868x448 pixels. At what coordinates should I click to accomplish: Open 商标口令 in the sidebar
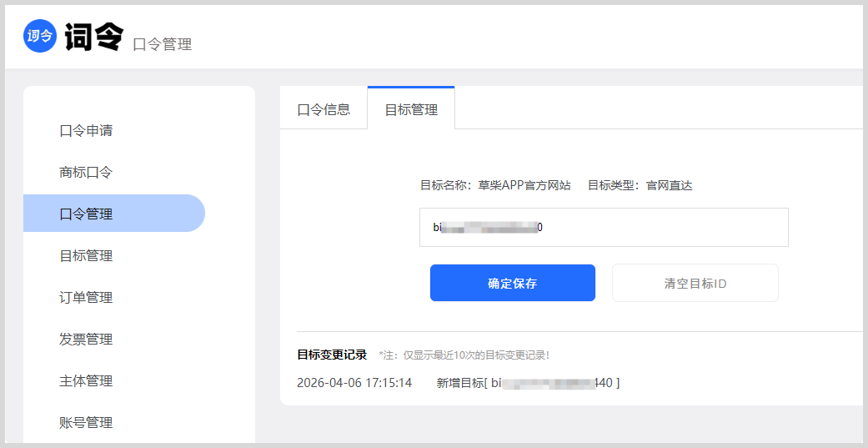click(x=86, y=172)
